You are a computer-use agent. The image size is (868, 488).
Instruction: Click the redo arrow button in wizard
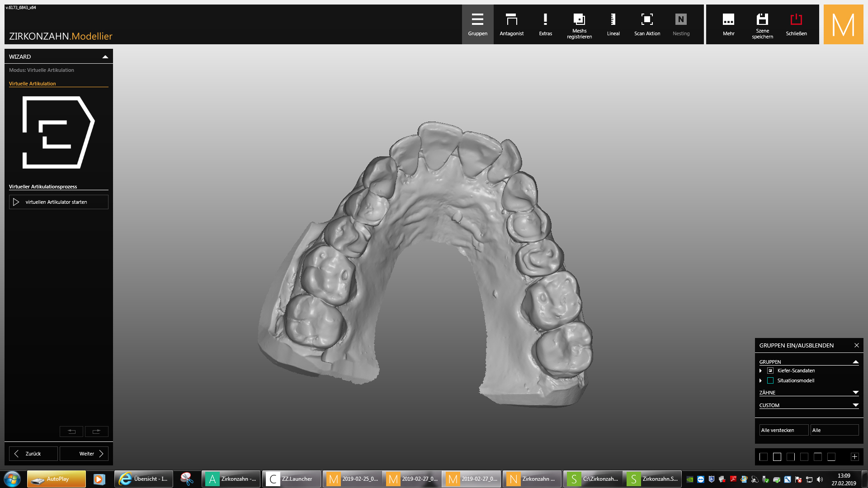click(96, 432)
